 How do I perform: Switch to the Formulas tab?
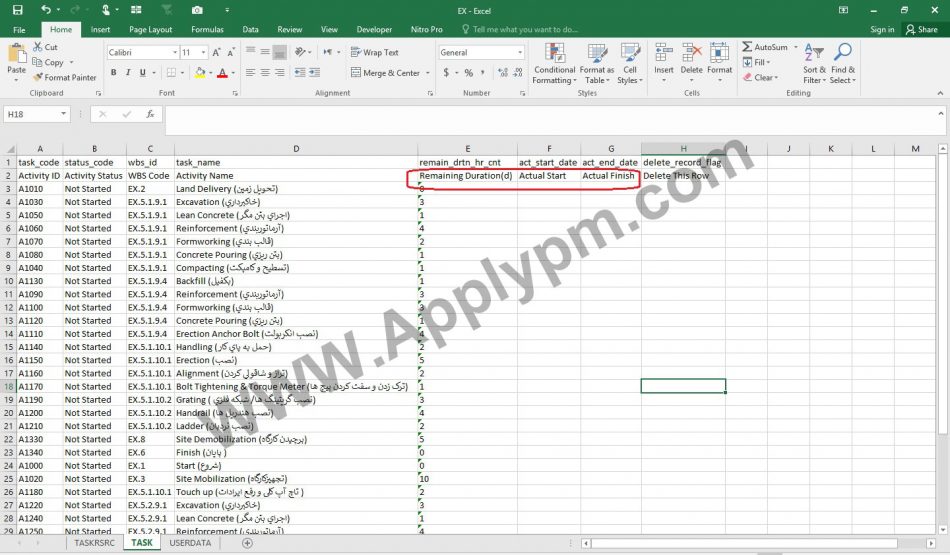point(207,29)
